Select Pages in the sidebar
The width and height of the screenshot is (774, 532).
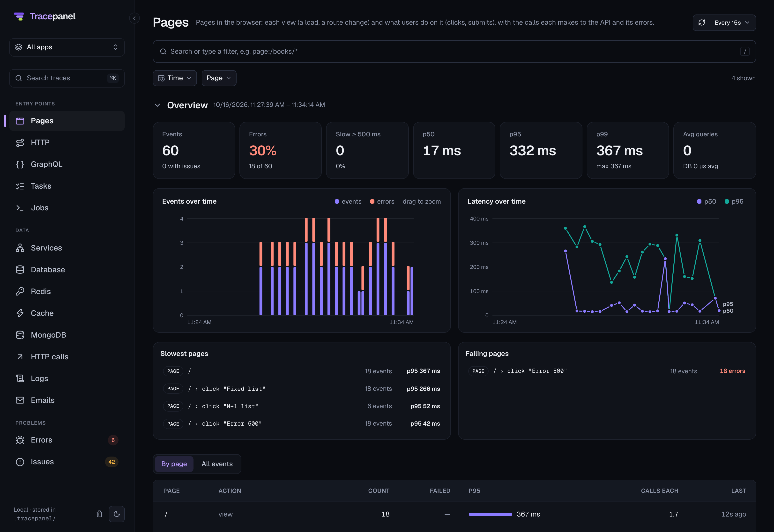point(67,121)
